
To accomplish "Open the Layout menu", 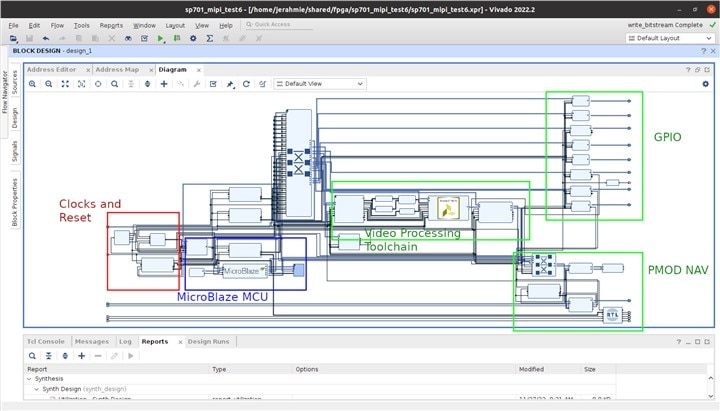I will (x=175, y=25).
